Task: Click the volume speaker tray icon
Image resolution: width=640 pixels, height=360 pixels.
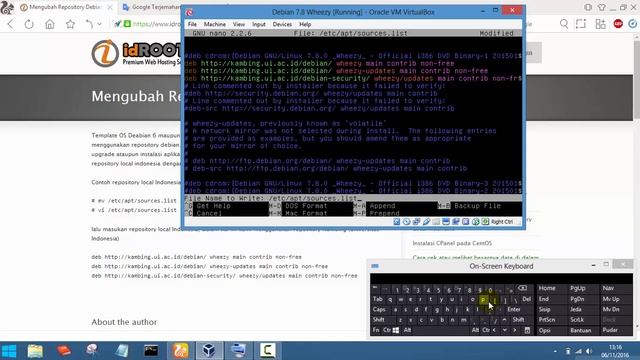Action: click(x=589, y=351)
